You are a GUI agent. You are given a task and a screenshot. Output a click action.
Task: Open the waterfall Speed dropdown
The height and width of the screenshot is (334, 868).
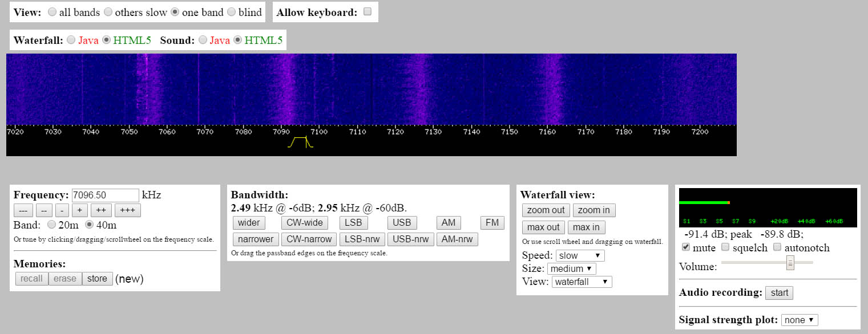click(580, 255)
